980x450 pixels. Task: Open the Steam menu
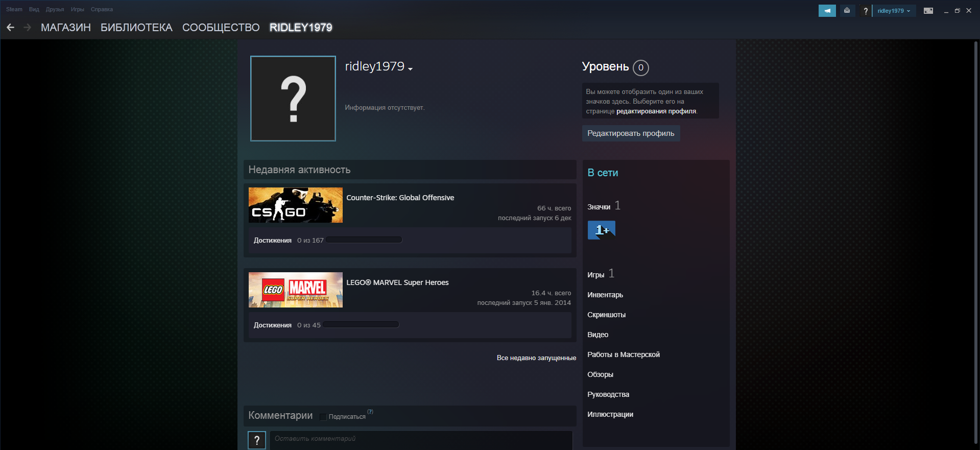click(14, 9)
